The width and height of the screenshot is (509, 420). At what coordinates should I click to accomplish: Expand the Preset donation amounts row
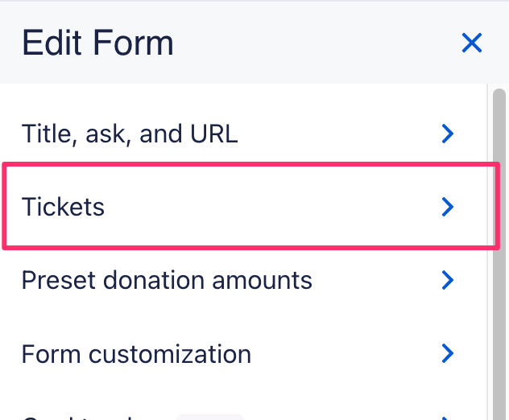point(242,280)
